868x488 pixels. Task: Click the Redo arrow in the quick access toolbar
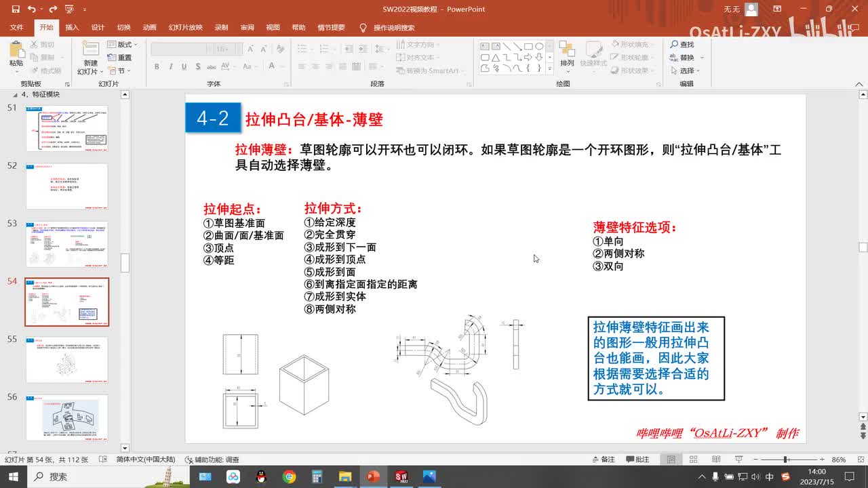pos(54,9)
